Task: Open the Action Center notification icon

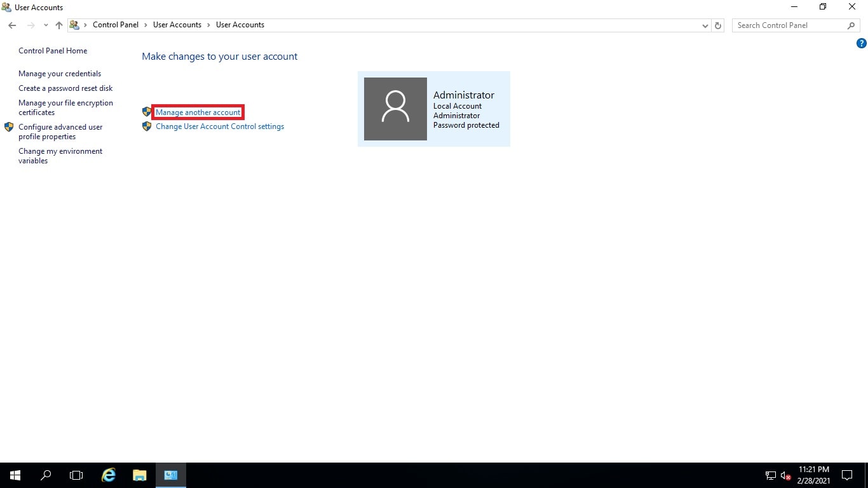Action: click(847, 475)
